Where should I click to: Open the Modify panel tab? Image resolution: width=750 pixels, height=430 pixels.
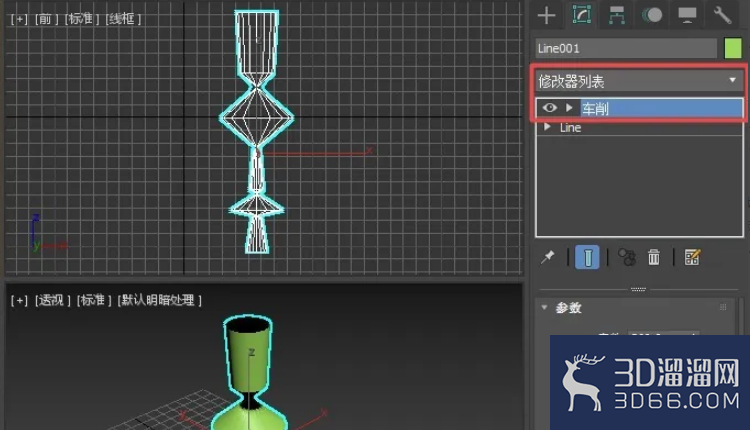coord(582,15)
